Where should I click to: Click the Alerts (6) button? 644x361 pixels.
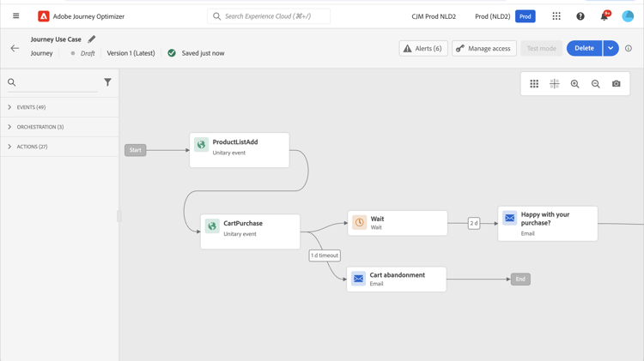[423, 49]
